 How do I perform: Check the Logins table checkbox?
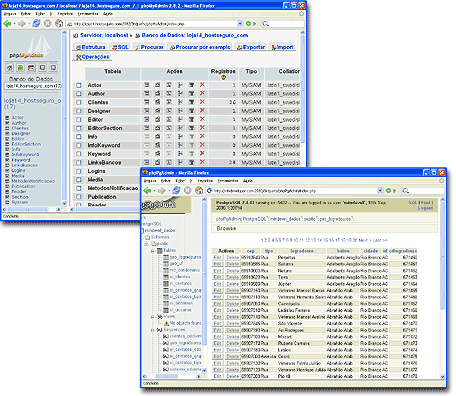click(79, 171)
